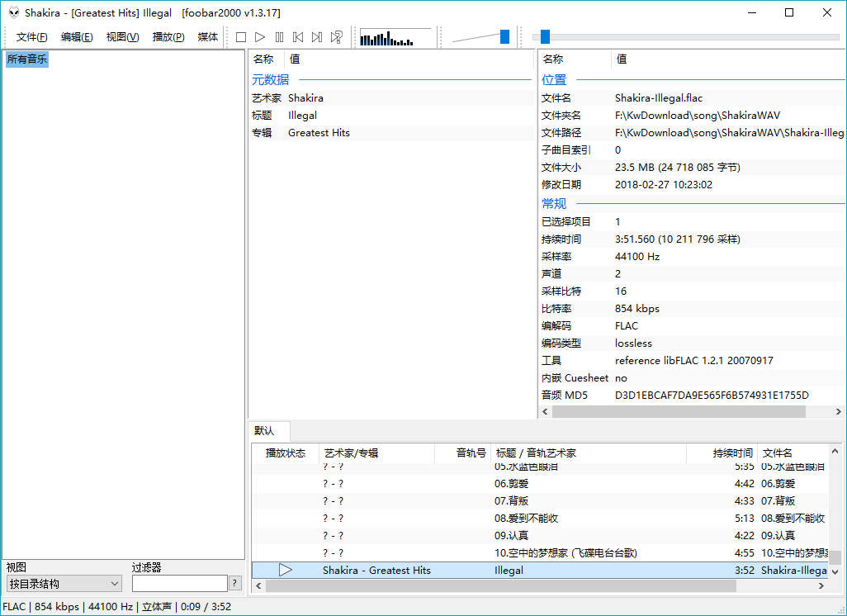The image size is (847, 616).
Task: Click the playing indicator triangle on Illegal row
Action: point(285,570)
